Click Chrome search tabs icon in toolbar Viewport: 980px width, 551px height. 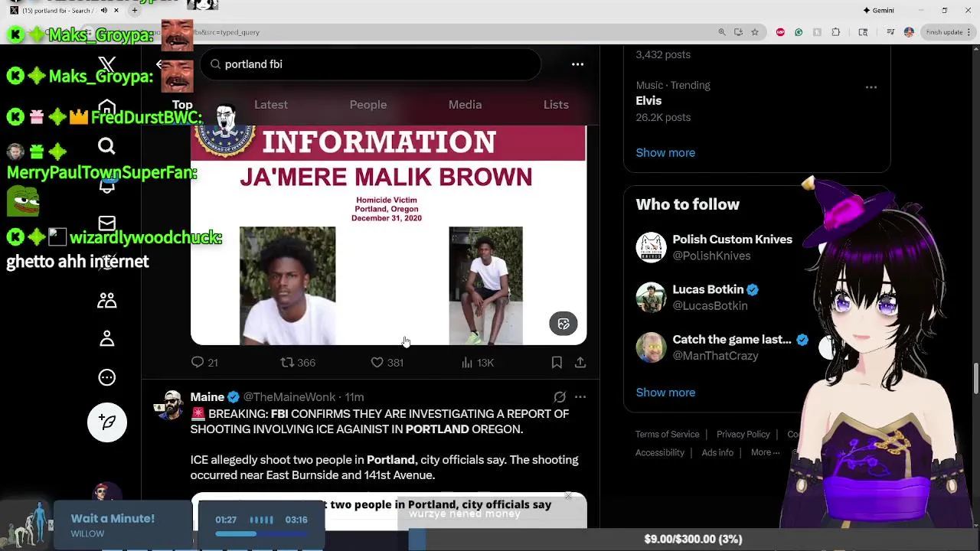863,32
